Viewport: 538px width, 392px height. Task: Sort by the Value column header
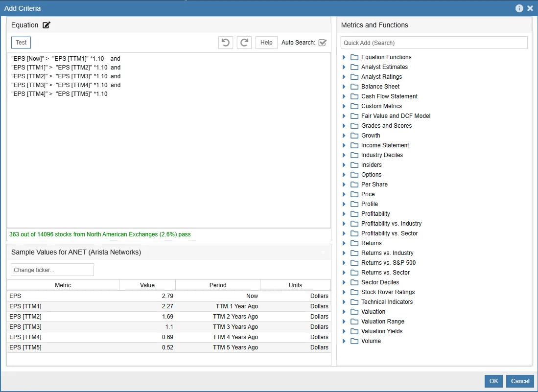[147, 285]
